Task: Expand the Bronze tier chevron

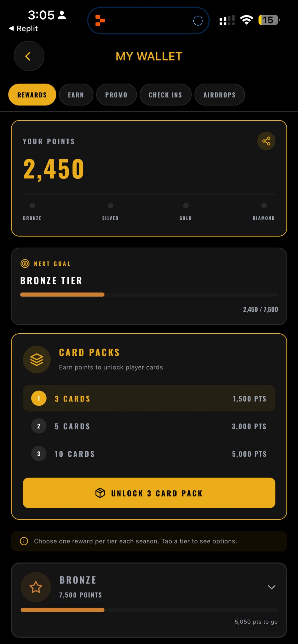Action: point(272,587)
